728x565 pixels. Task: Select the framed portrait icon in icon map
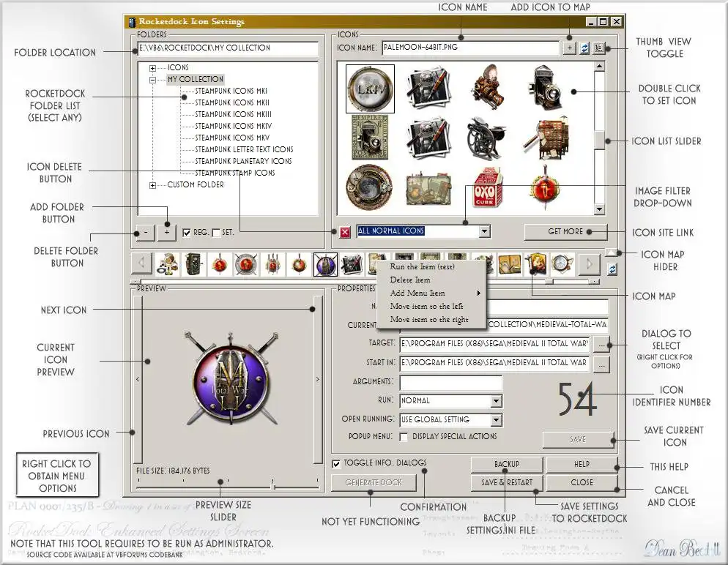(x=536, y=263)
